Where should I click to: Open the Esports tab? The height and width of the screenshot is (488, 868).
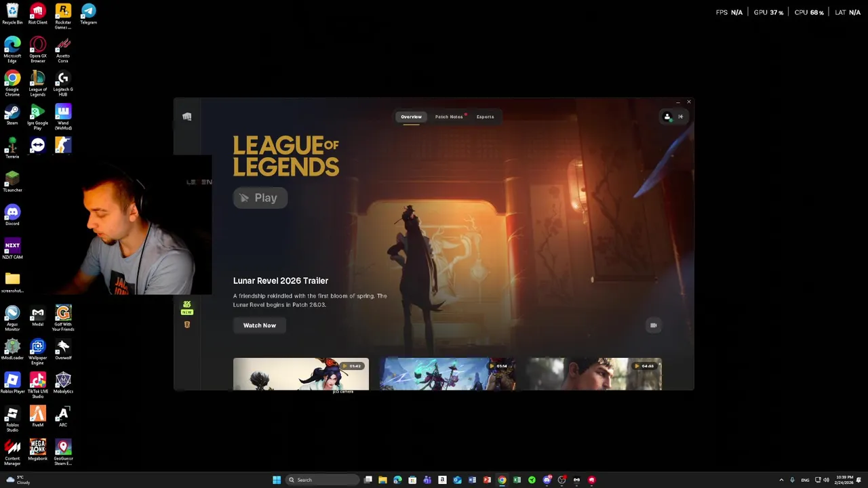click(485, 117)
